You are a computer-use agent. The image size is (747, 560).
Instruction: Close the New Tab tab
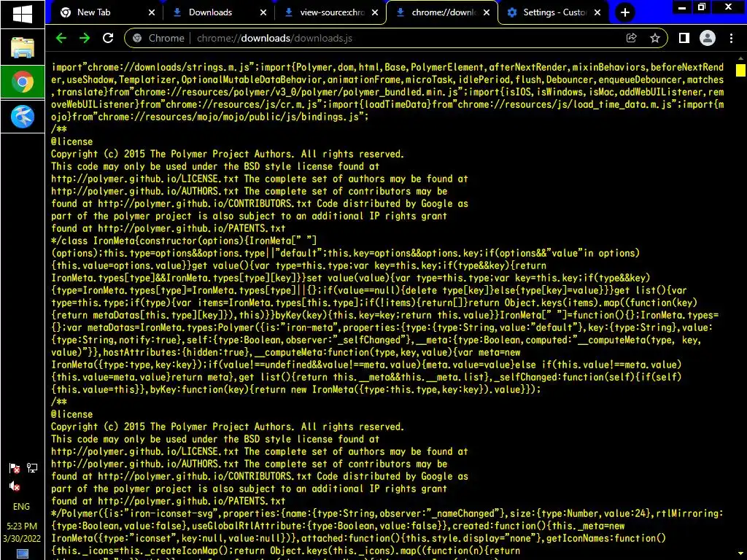tap(152, 12)
